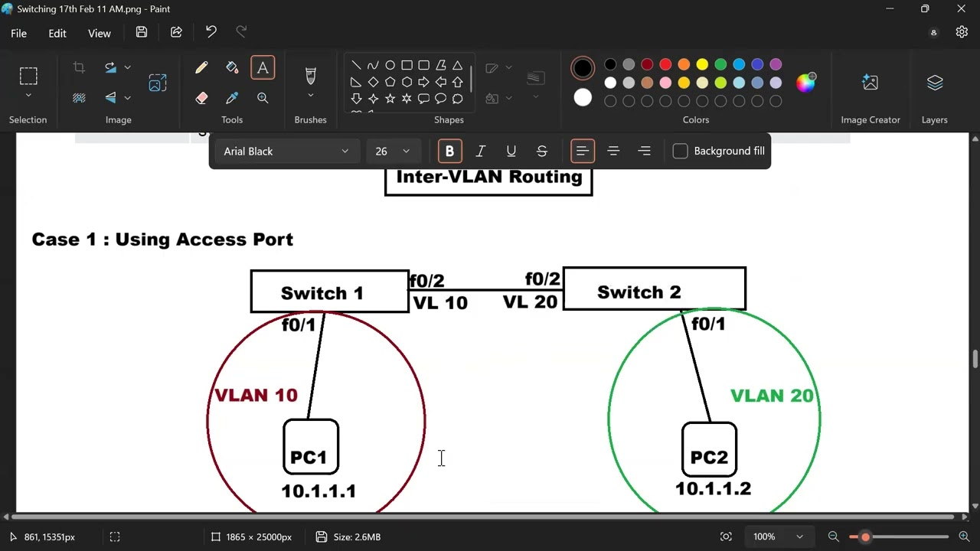Undo the last action
980x551 pixels.
[x=211, y=32]
